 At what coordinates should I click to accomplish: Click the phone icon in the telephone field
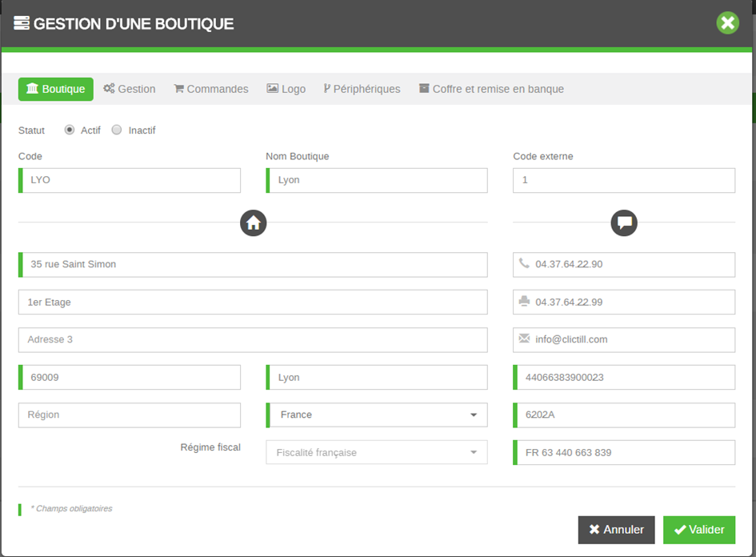(524, 263)
